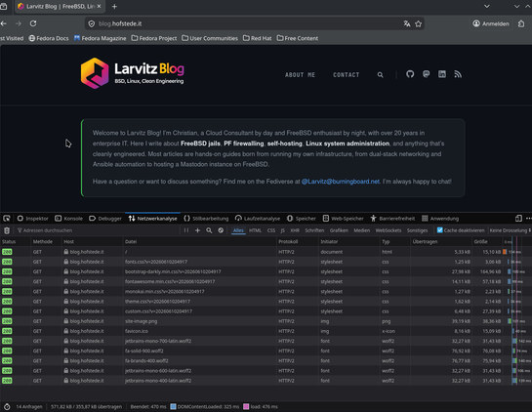Open the ABOUT ME navigation link

point(300,74)
